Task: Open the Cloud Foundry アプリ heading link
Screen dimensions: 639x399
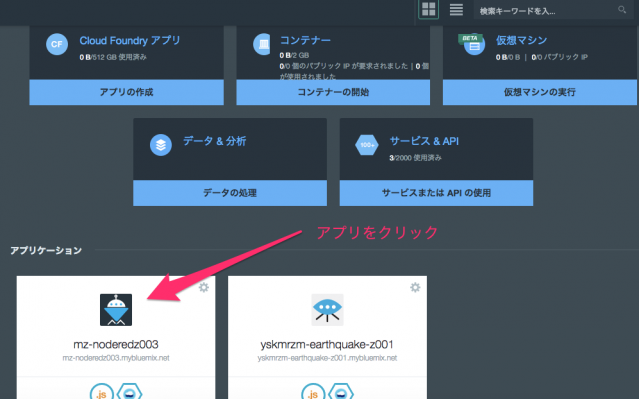Action: tap(130, 40)
